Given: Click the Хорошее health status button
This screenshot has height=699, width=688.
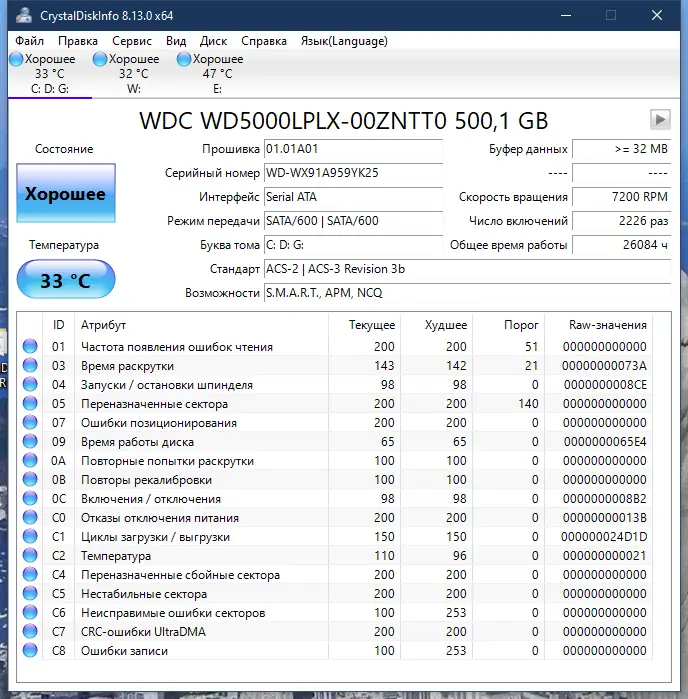Looking at the screenshot, I should 66,193.
